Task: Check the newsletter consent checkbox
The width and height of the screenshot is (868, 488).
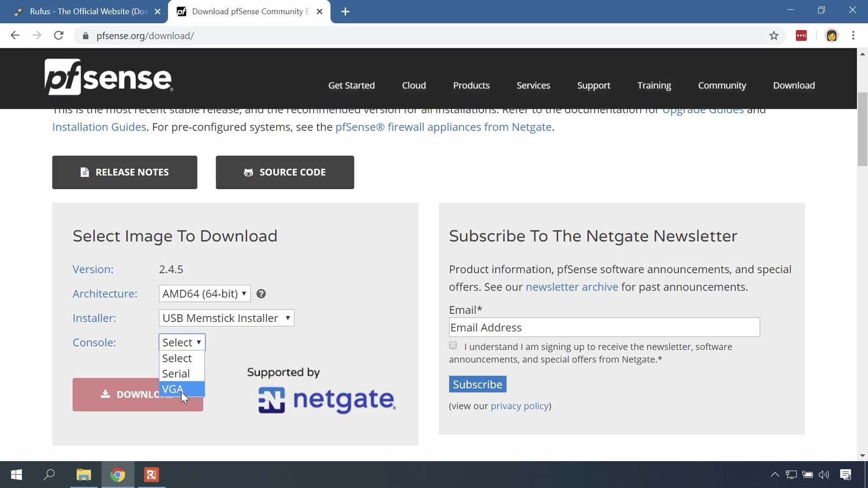Action: tap(453, 346)
